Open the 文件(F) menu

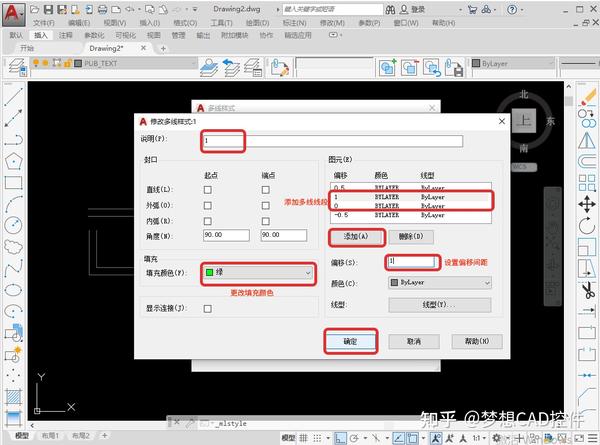pyautogui.click(x=44, y=23)
